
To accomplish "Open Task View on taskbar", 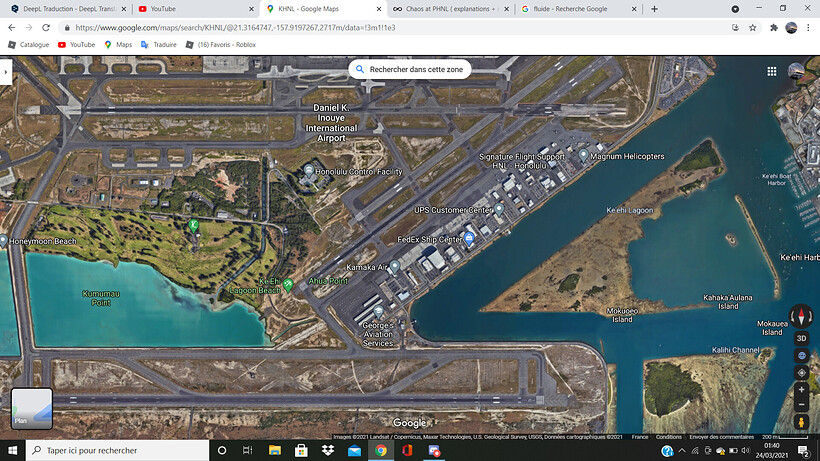I will click(247, 450).
